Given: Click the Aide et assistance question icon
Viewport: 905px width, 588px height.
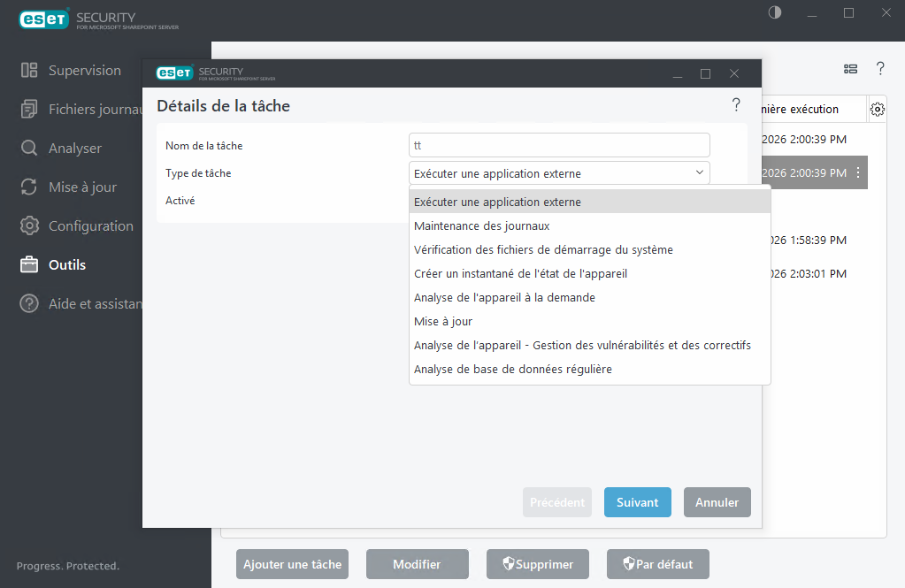Looking at the screenshot, I should point(29,303).
